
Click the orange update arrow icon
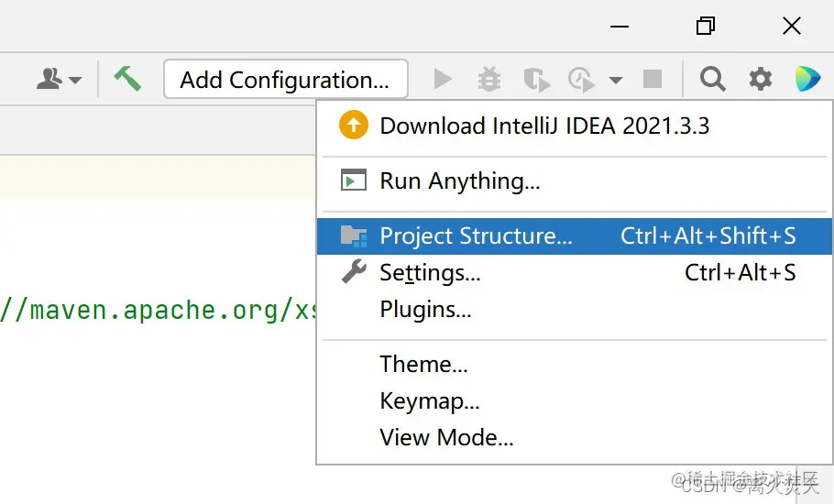[x=353, y=125]
